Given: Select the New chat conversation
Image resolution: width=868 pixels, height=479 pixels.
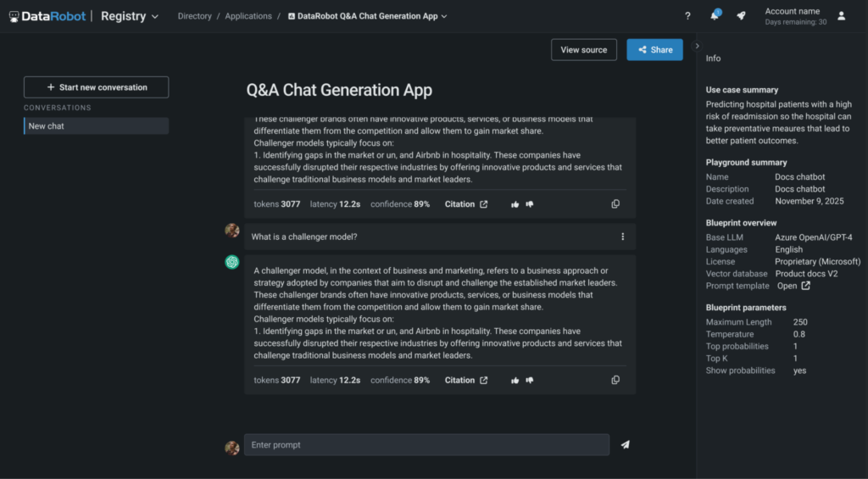Looking at the screenshot, I should (96, 126).
